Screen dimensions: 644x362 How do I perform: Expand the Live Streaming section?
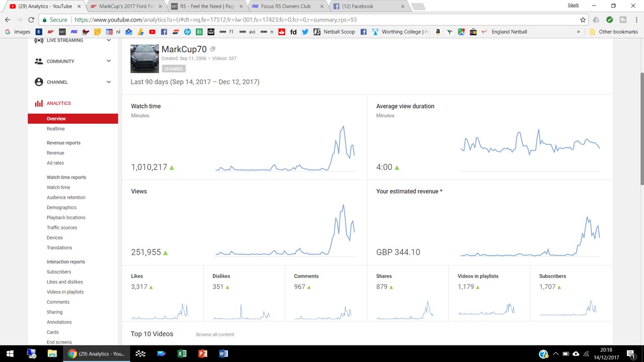109,40
